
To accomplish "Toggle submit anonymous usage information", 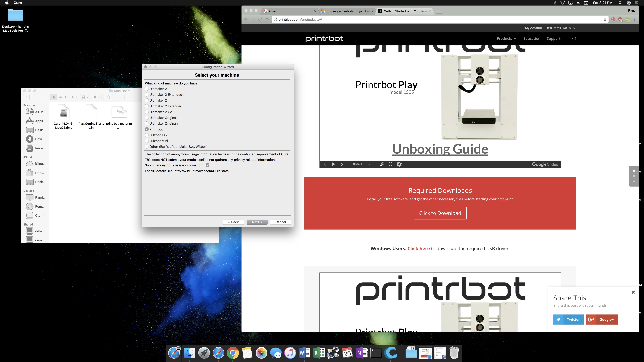I will (207, 165).
